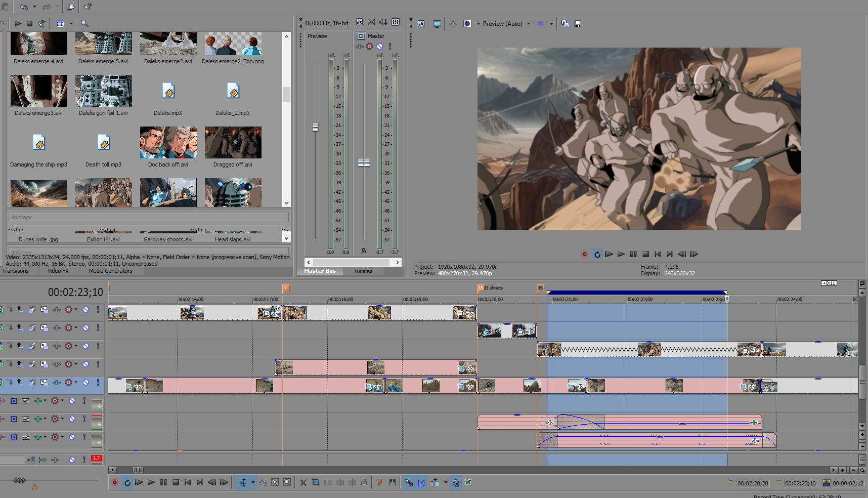Expand the media Views dropdown arrow
This screenshot has width=868, height=498.
coord(71,23)
